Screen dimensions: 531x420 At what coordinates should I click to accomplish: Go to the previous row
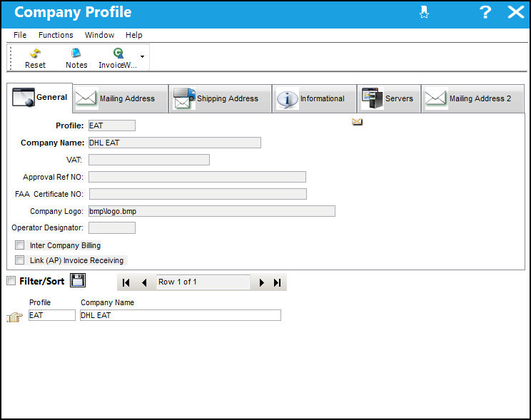[x=144, y=282]
